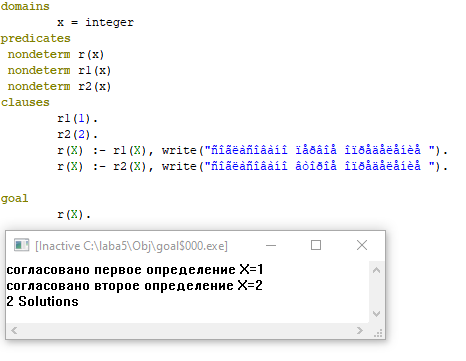Click the goal$000.exe window system icon
Image resolution: width=466 pixels, height=361 pixels.
point(21,245)
